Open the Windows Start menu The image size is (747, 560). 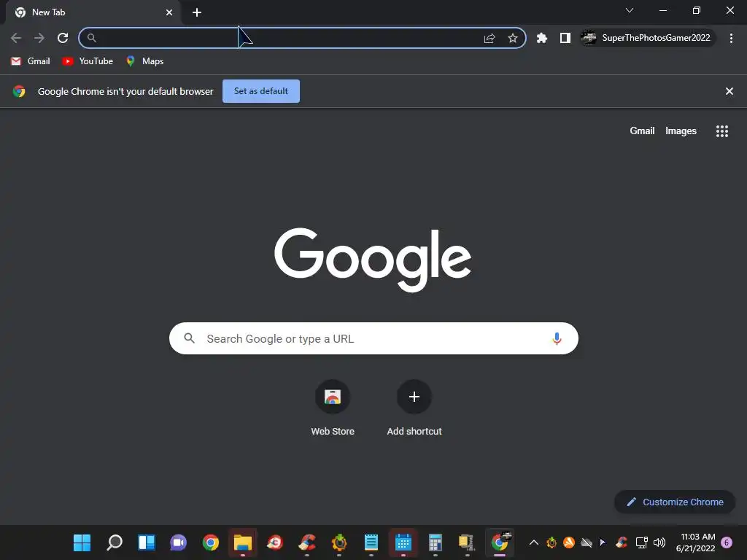pyautogui.click(x=82, y=542)
